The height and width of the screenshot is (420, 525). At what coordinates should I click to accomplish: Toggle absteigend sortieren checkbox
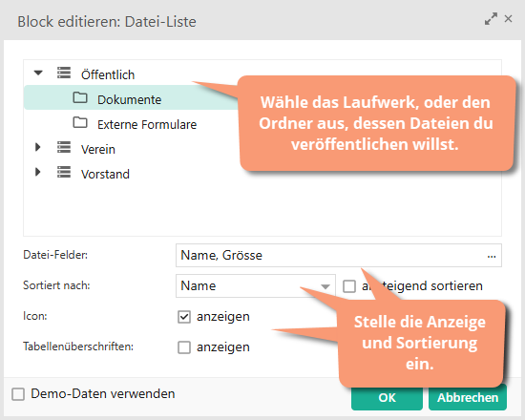[349, 286]
